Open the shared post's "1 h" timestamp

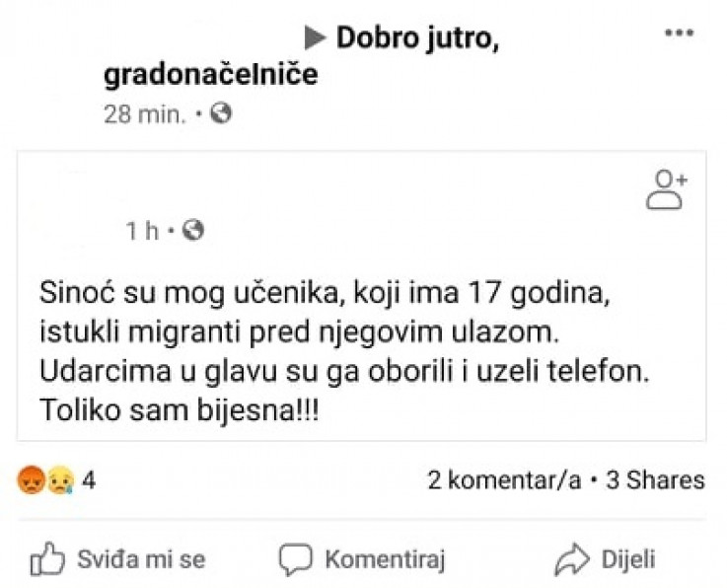point(142,231)
